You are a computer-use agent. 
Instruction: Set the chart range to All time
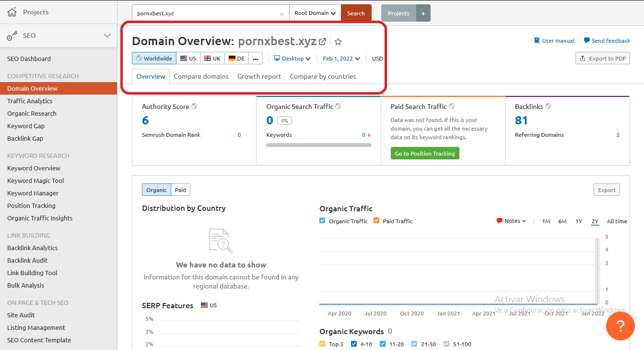pos(617,221)
